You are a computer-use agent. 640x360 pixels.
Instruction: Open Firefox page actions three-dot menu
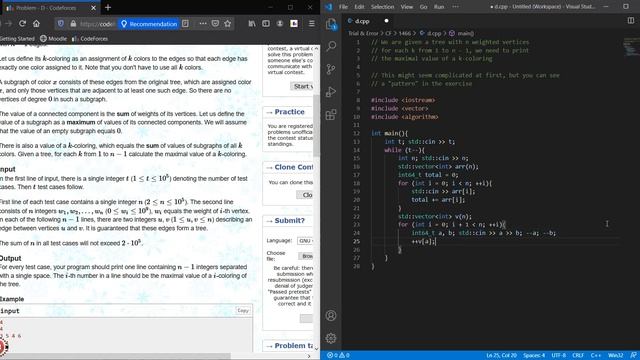(x=202, y=24)
